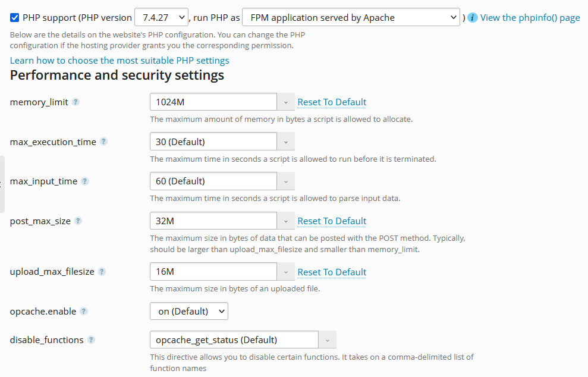Expand the disable_functions dropdown arrow
This screenshot has width=588, height=377.
coord(328,340)
